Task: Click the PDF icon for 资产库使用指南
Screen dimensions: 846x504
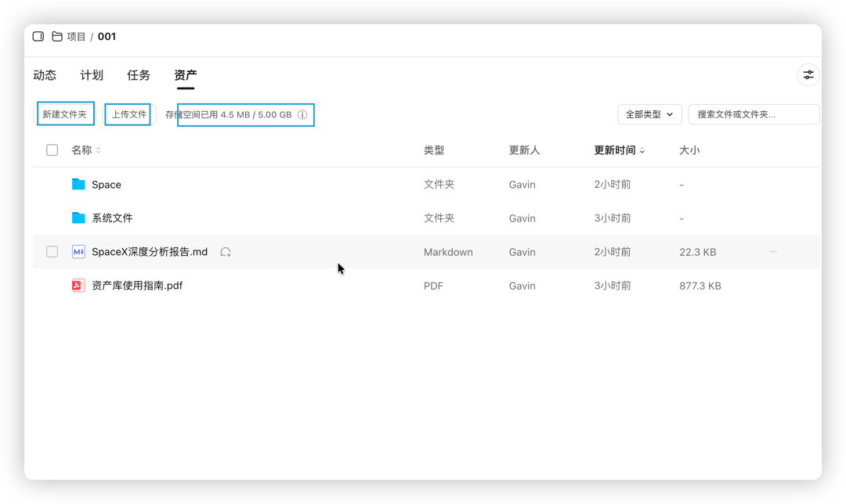Action: (x=79, y=285)
